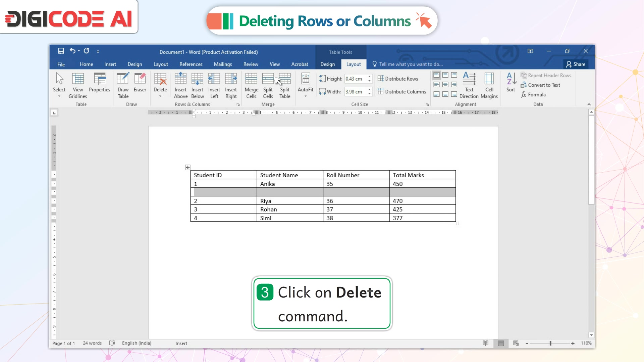Image resolution: width=644 pixels, height=362 pixels.
Task: Click the Undo arrow icon
Action: tap(72, 51)
